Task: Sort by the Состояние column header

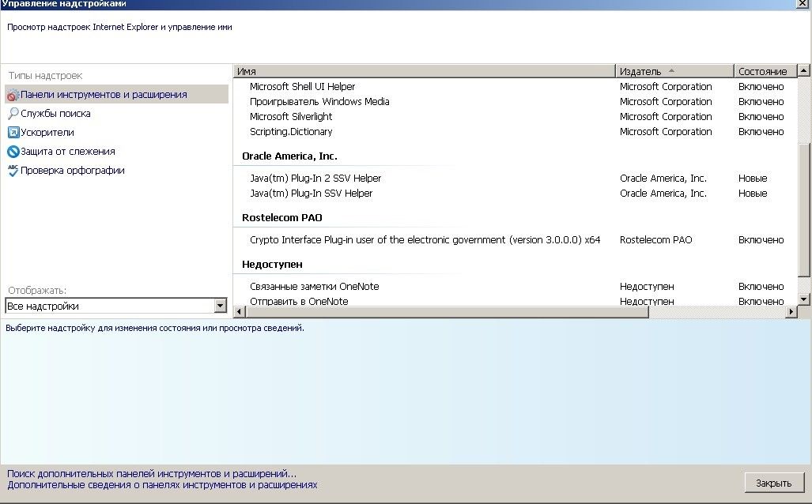Action: tap(765, 71)
